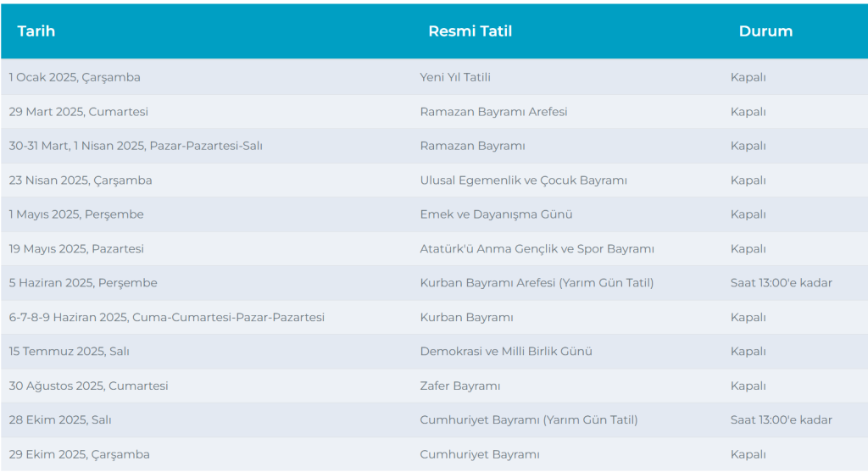Click Yeni Yıl Tatili holiday name
The height and width of the screenshot is (472, 868).
[x=455, y=77]
